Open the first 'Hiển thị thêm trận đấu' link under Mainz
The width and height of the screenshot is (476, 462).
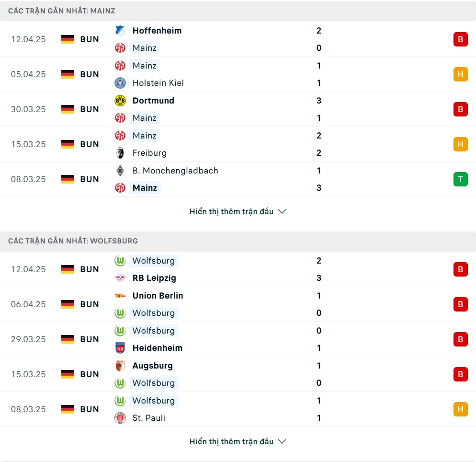click(231, 211)
